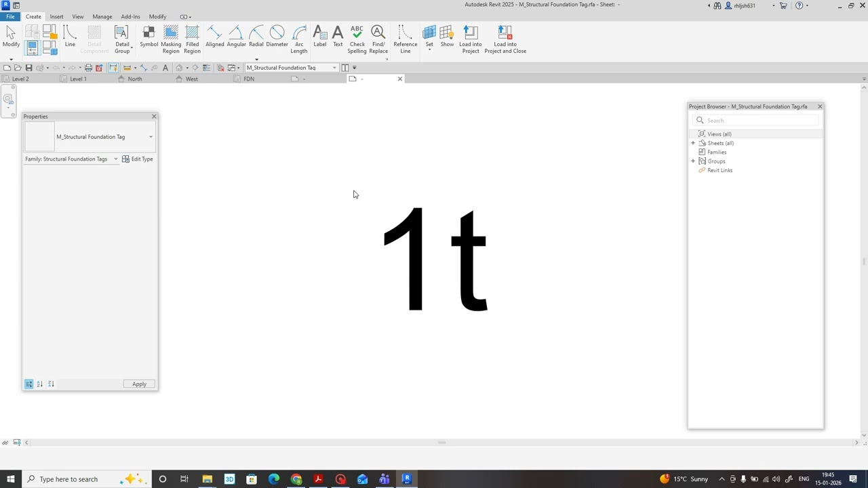Click the horizontal scrollbar below the canvas
This screenshot has width=868, height=488.
441,443
